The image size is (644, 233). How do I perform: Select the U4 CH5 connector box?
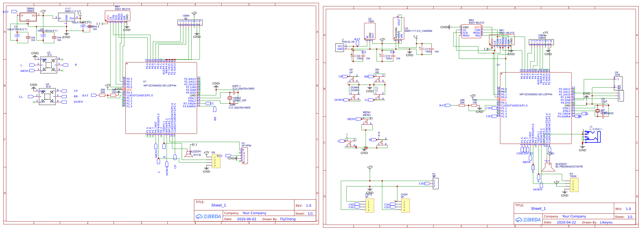tap(618, 83)
